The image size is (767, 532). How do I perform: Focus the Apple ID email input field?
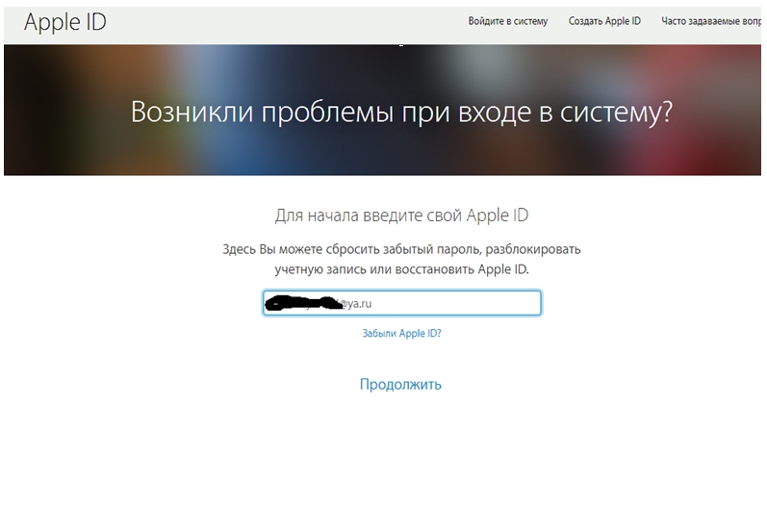[401, 303]
